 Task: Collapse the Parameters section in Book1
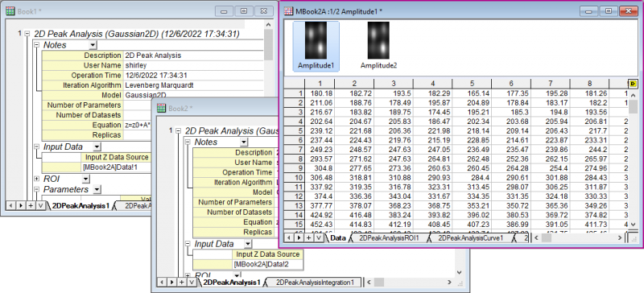(x=36, y=189)
